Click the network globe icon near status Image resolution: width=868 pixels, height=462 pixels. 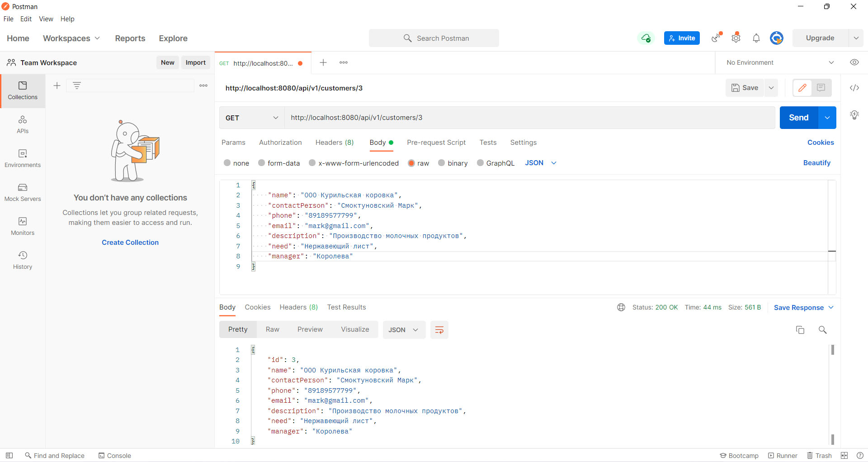[621, 307]
